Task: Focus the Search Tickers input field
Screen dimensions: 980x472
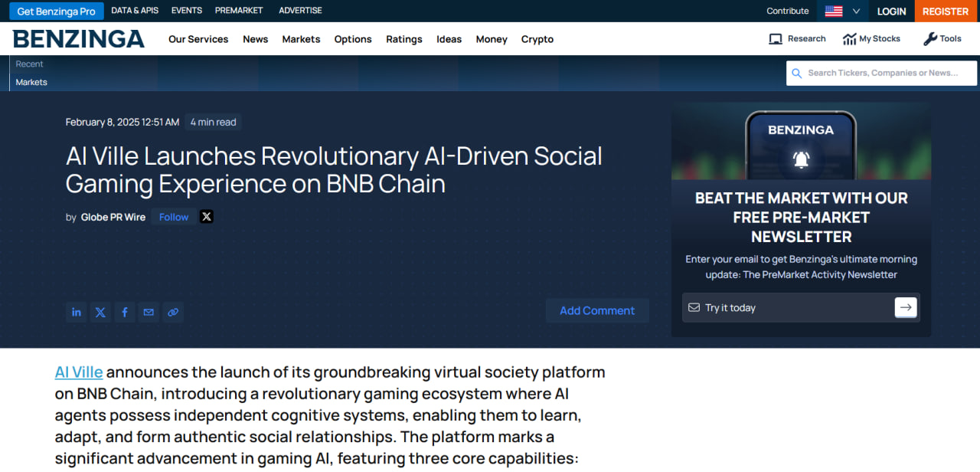Action: click(882, 74)
